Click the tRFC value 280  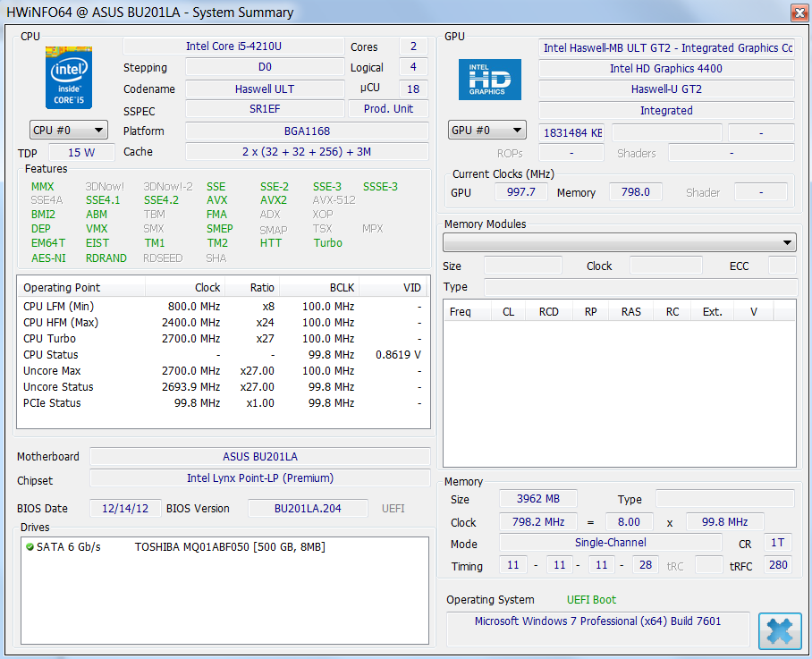(x=778, y=565)
